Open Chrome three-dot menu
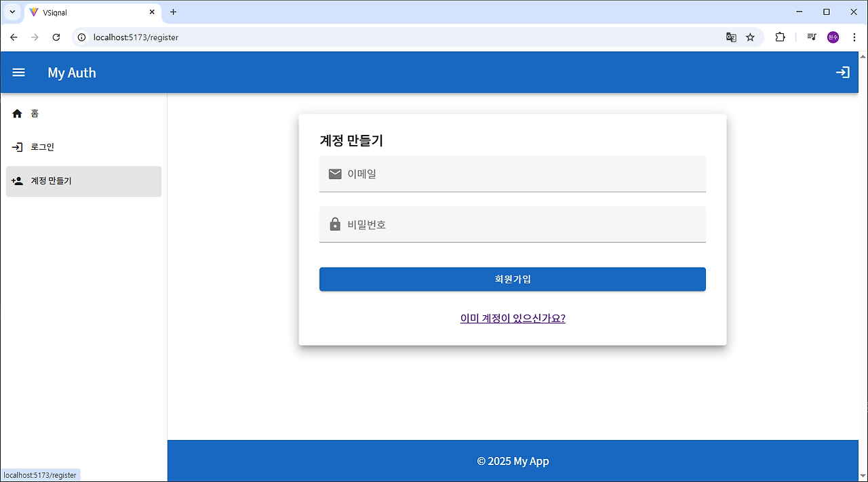 (x=854, y=37)
